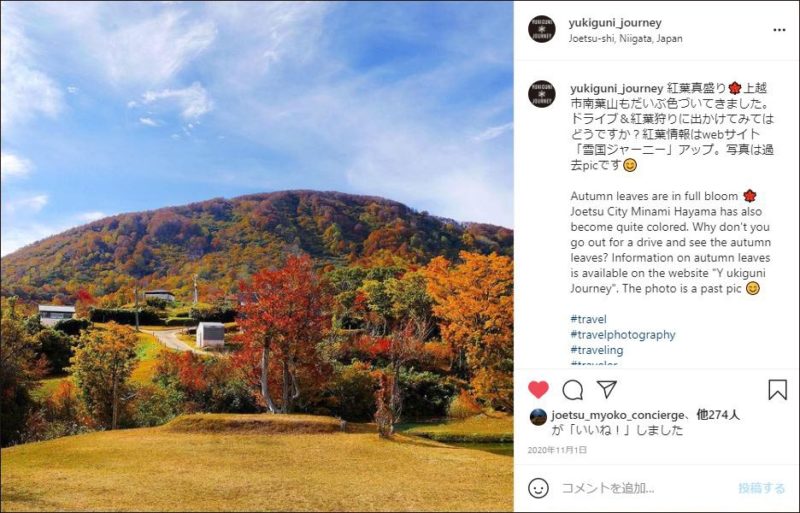800x513 pixels.
Task: Click the header yukiguni_journey profile avatar
Action: pyautogui.click(x=541, y=29)
